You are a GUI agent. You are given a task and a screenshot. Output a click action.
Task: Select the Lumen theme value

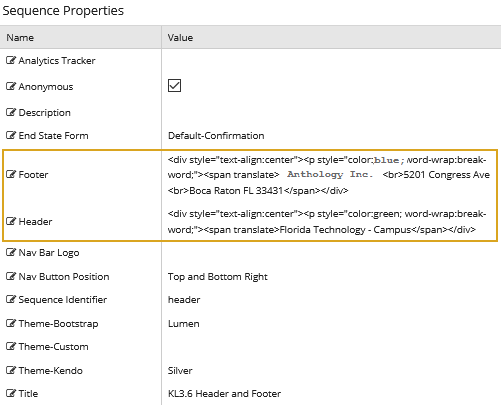pyautogui.click(x=184, y=324)
